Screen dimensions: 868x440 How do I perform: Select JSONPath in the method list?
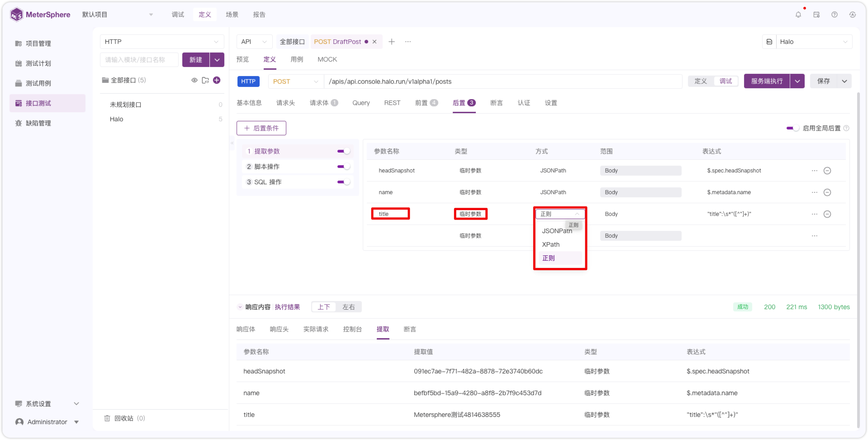tap(560, 231)
